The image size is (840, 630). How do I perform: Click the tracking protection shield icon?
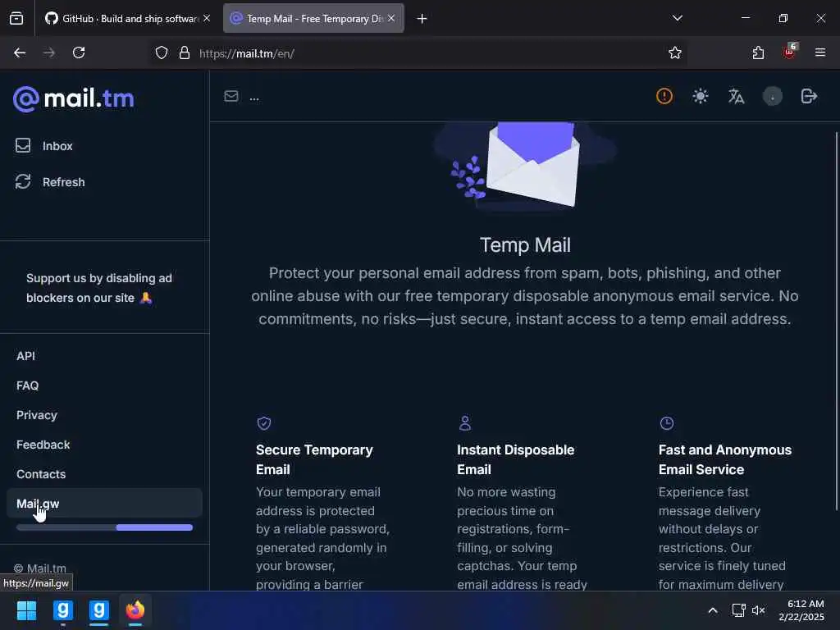tap(162, 53)
